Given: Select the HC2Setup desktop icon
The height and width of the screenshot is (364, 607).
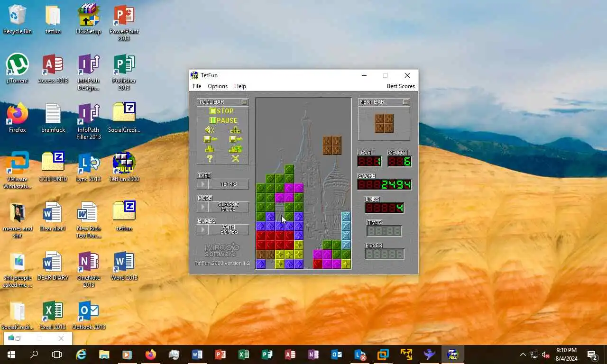Looking at the screenshot, I should [x=89, y=20].
